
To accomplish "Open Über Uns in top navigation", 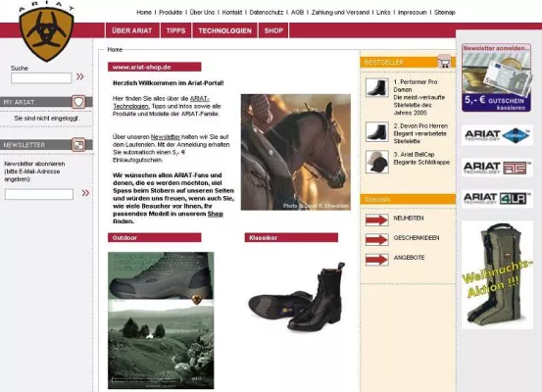I will (x=202, y=12).
